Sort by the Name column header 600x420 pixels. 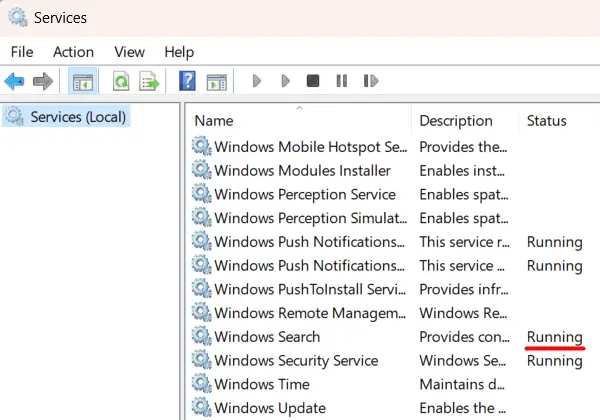(214, 121)
